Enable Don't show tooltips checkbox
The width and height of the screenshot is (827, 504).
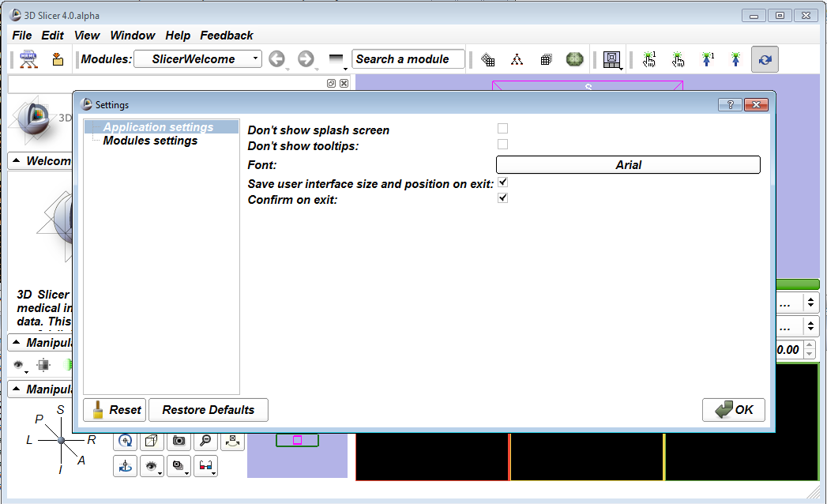pyautogui.click(x=502, y=145)
